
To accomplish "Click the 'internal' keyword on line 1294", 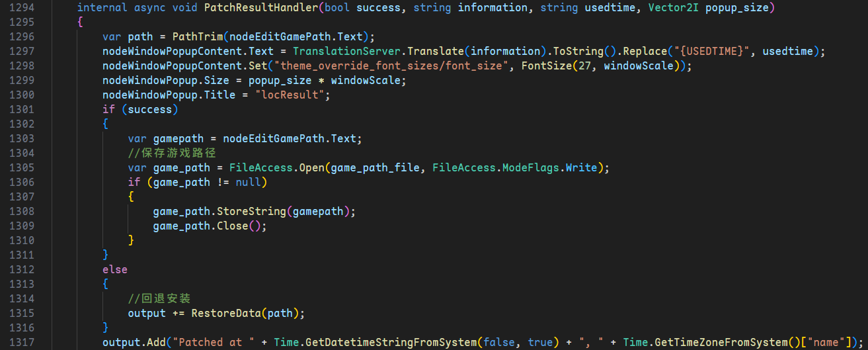I will 102,7.
